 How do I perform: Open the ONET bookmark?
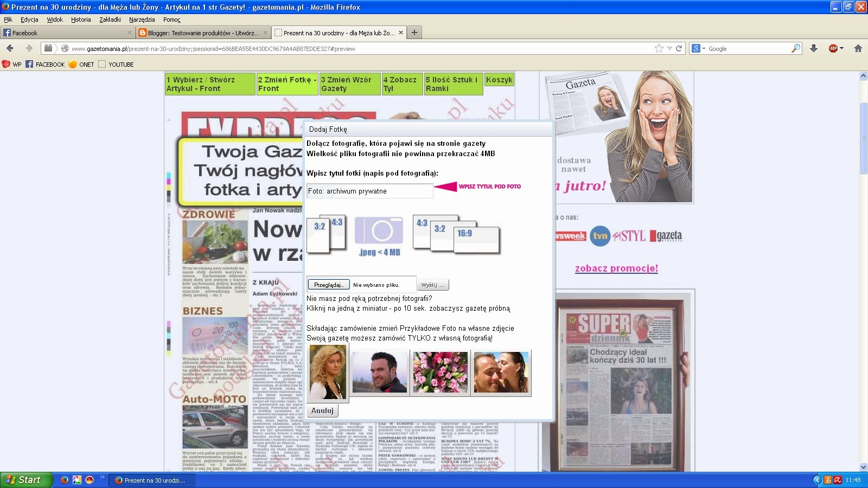click(x=81, y=64)
